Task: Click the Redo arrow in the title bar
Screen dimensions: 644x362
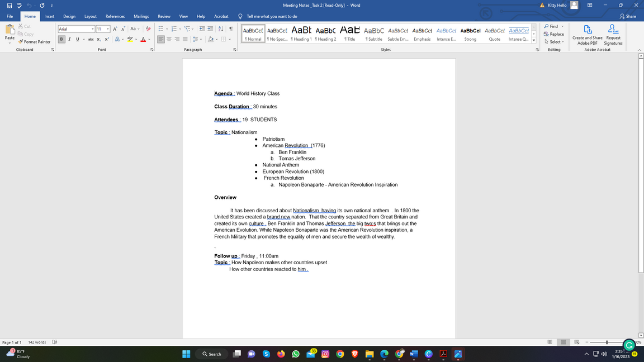Action: pyautogui.click(x=42, y=6)
